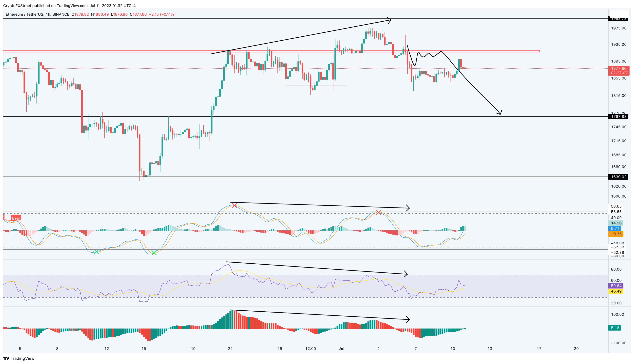Image resolution: width=634 pixels, height=364 pixels.
Task: Click the 1855.00 price axis label
Action: pos(618,78)
